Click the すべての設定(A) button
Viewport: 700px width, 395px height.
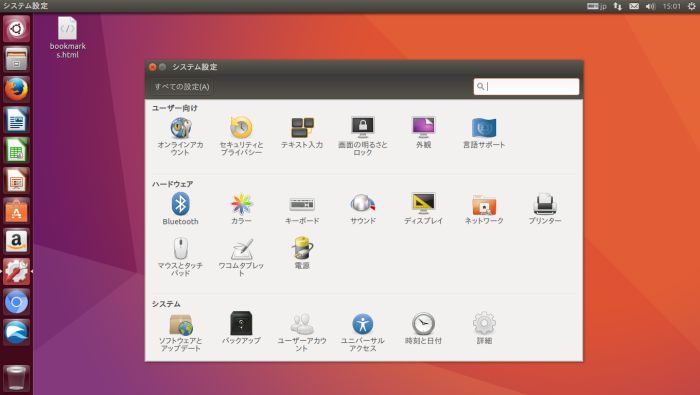tap(182, 87)
